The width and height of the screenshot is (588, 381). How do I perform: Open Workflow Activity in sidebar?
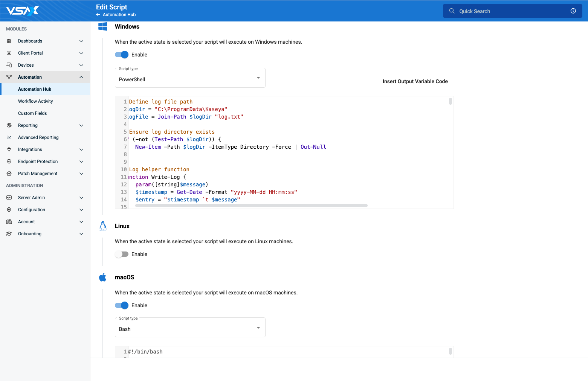(35, 101)
